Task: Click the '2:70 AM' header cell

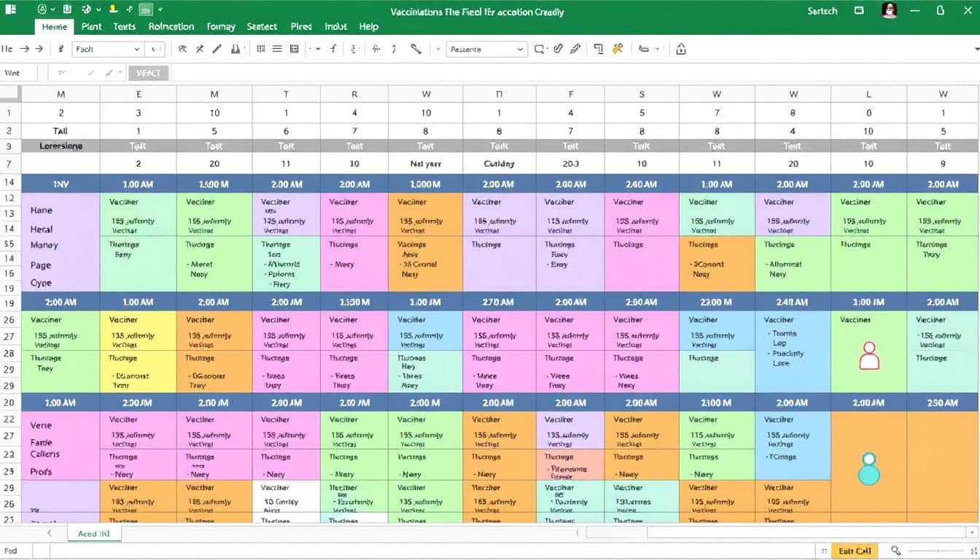Action: click(499, 302)
